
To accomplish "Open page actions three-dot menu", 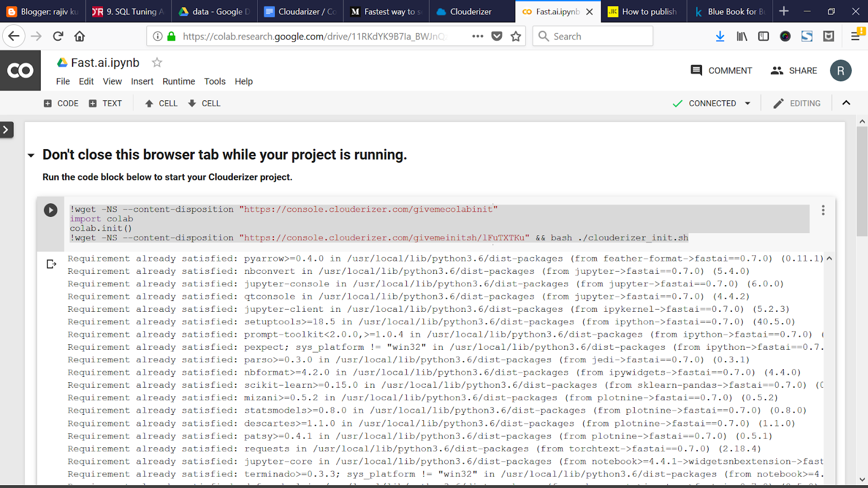I will click(477, 36).
